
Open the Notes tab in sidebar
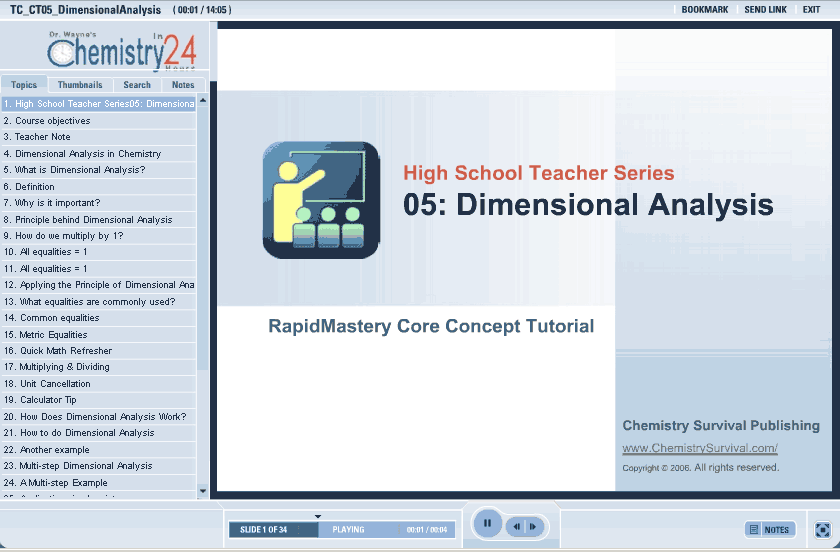183,85
